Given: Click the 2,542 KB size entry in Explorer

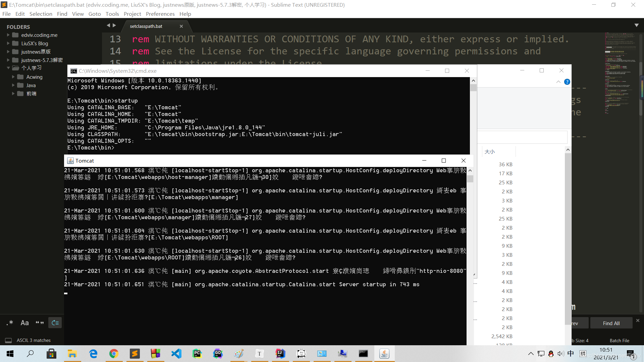Looking at the screenshot, I should click(502, 336).
